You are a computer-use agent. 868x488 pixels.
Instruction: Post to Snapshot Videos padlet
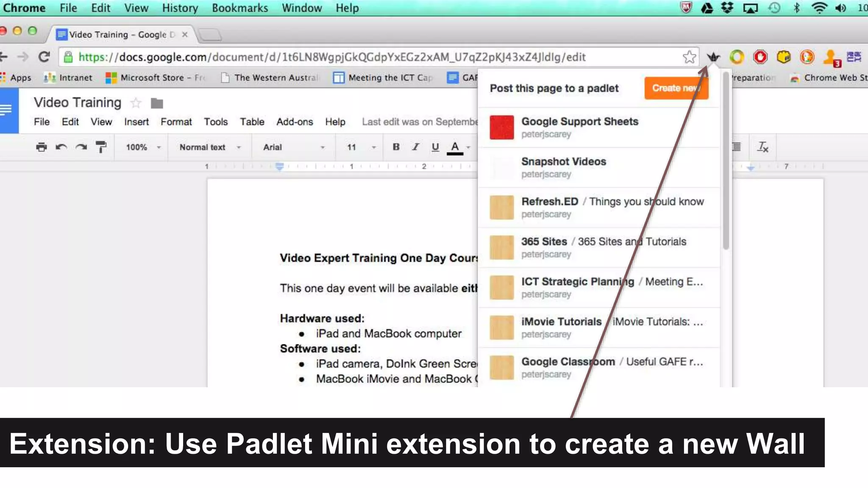(x=599, y=167)
